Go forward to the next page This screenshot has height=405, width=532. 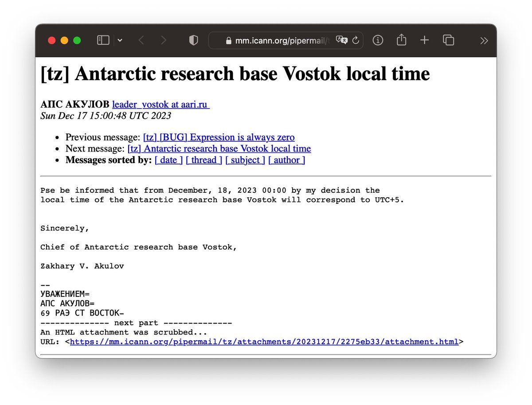point(164,40)
